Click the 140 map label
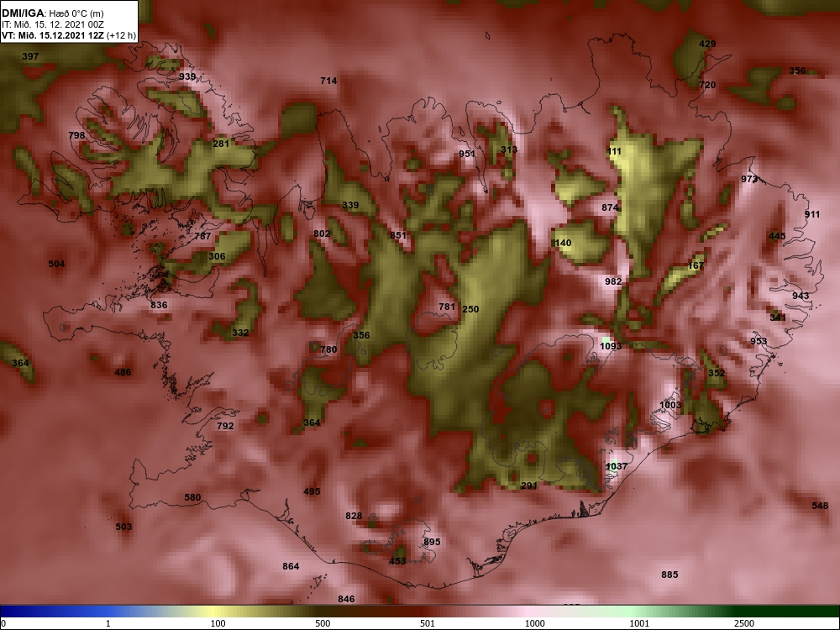The image size is (840, 630). [563, 244]
